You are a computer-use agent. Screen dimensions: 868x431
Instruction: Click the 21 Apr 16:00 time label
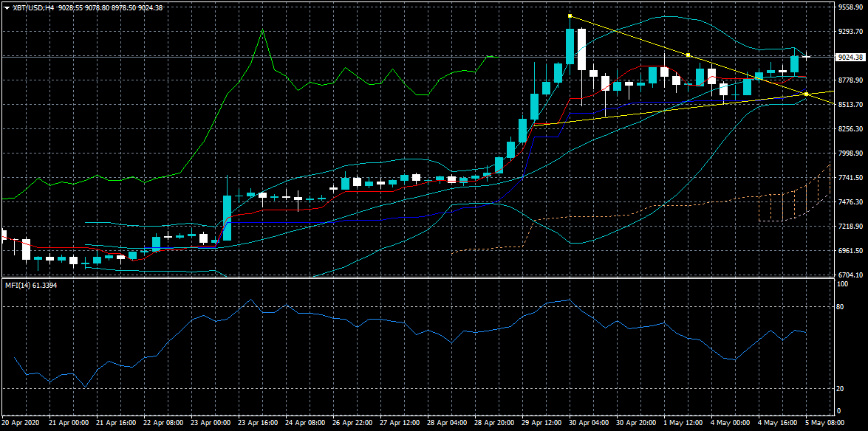(x=116, y=422)
